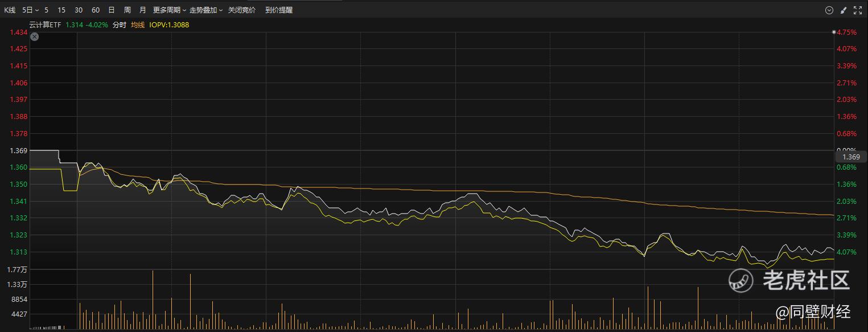Click the 1.313 price axis label
This screenshot has width=868, height=332.
tap(19, 252)
